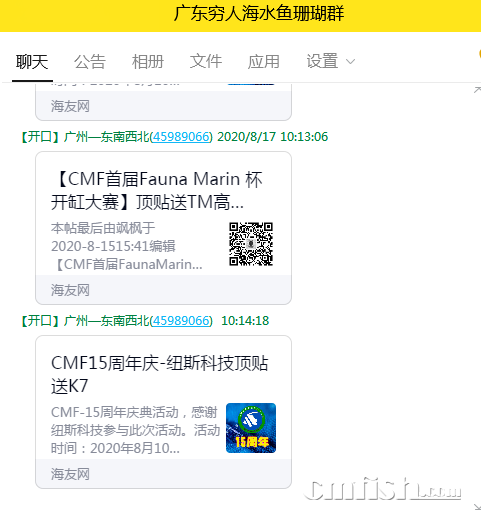Switch to the 文件 tab

[206, 62]
